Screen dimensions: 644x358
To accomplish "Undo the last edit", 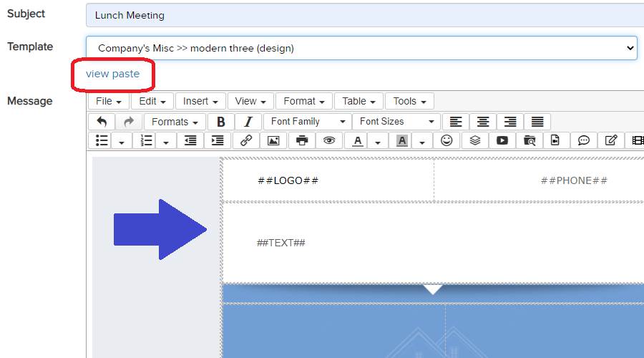I will pos(102,122).
